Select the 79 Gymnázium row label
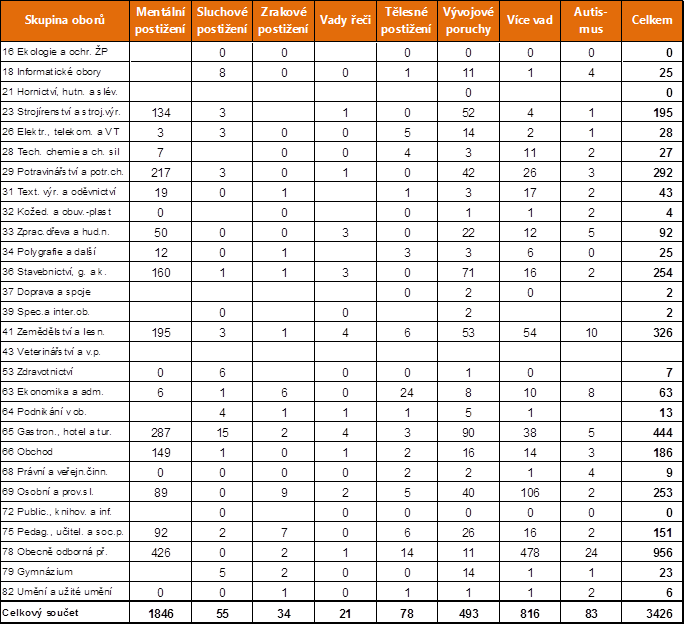This screenshot has width=685, height=625. point(40,571)
